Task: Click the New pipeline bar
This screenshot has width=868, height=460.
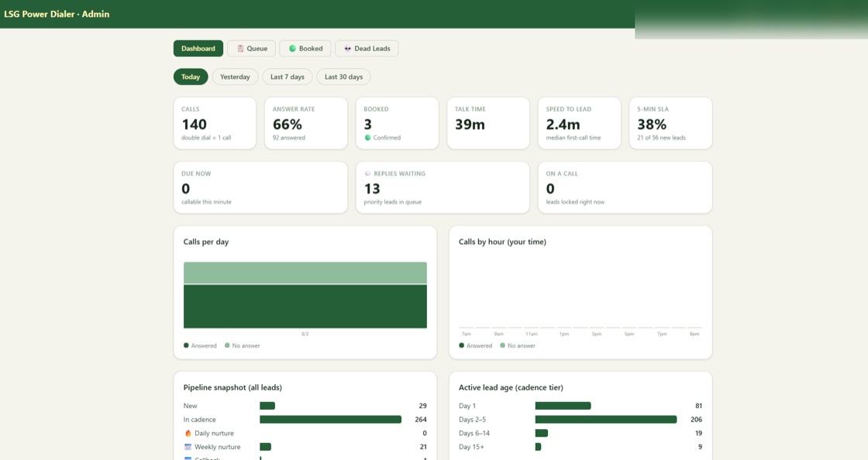Action: (x=267, y=406)
